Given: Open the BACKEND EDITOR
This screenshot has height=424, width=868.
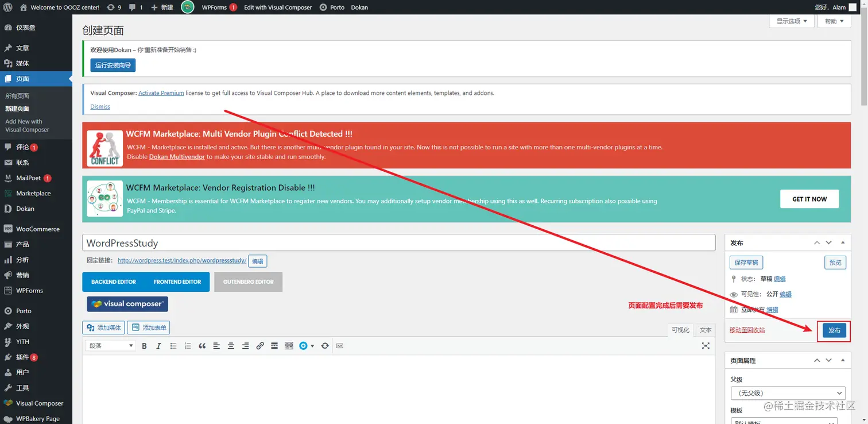Looking at the screenshot, I should click(x=114, y=282).
